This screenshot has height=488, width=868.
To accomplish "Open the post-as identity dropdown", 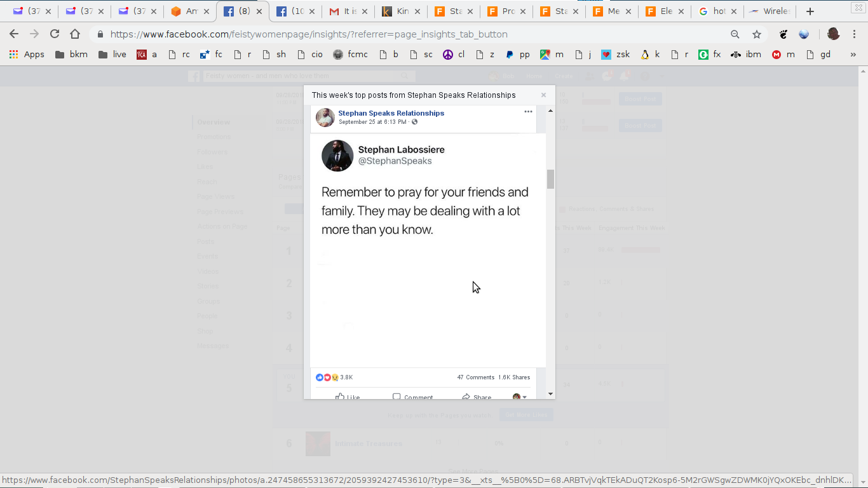I will pos(520,397).
